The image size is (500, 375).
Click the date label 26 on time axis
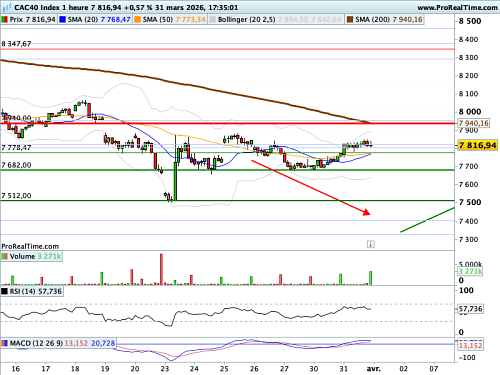pyautogui.click(x=254, y=369)
